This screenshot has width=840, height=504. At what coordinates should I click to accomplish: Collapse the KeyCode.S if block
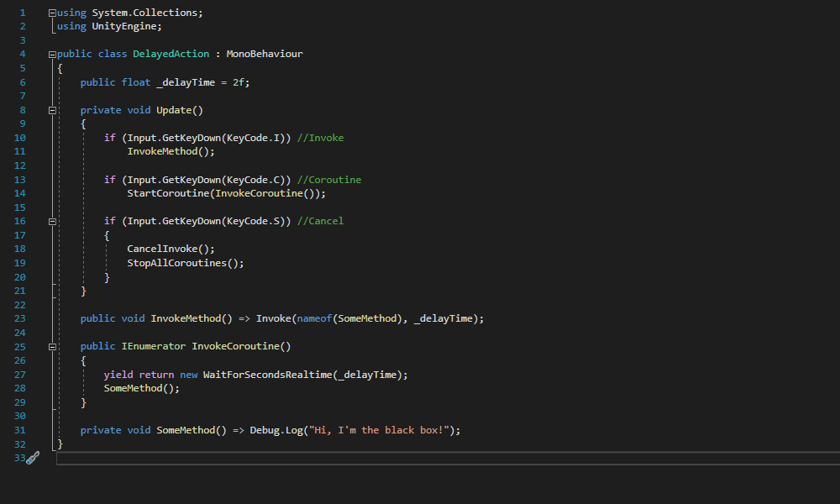(x=52, y=221)
